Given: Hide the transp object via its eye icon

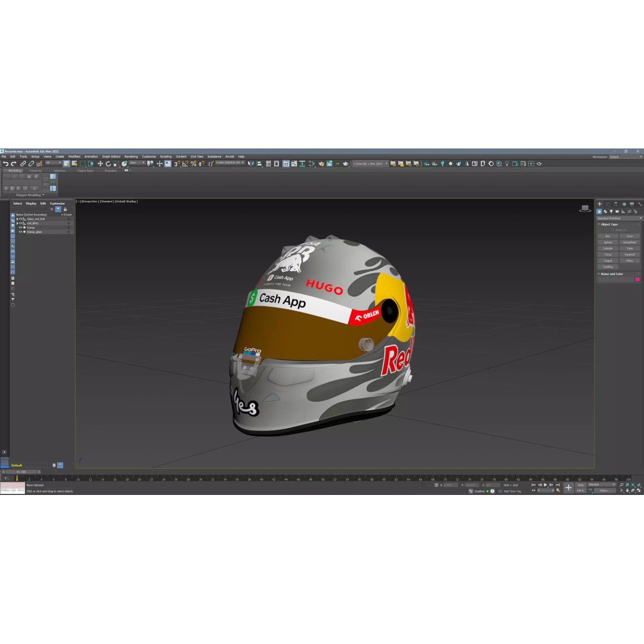Looking at the screenshot, I should (x=20, y=228).
